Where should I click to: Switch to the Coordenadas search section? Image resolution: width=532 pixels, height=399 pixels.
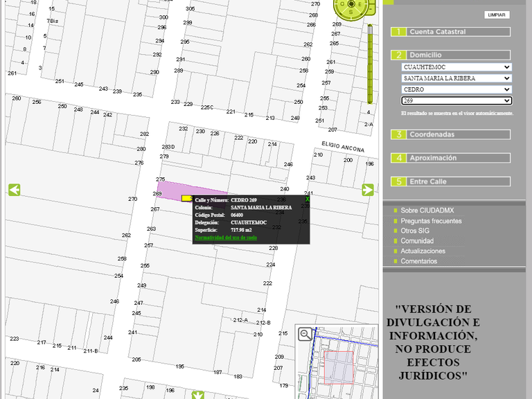(x=451, y=134)
